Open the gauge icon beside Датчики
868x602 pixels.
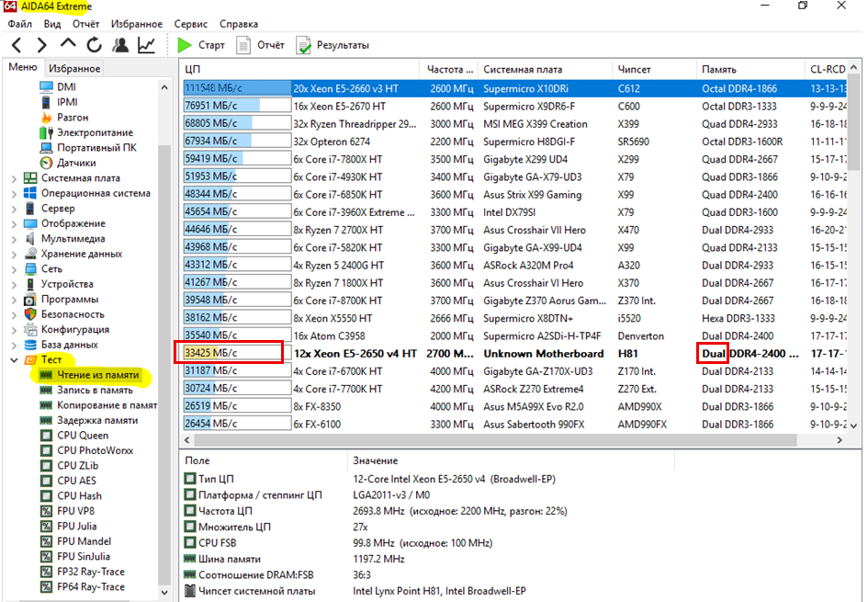47,163
